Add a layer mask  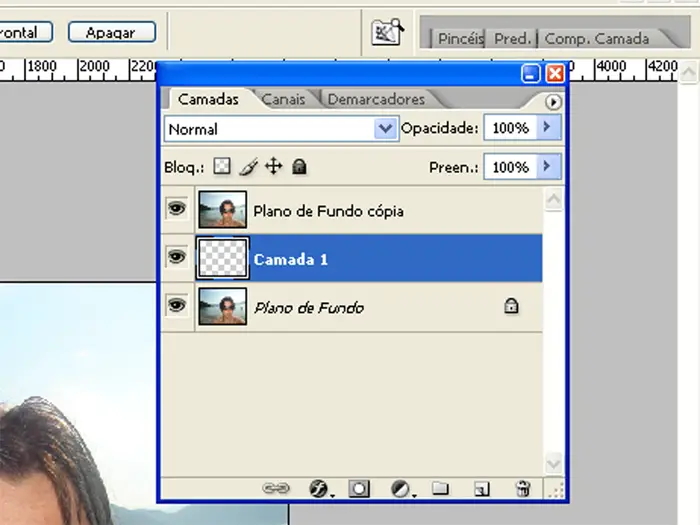pos(359,488)
